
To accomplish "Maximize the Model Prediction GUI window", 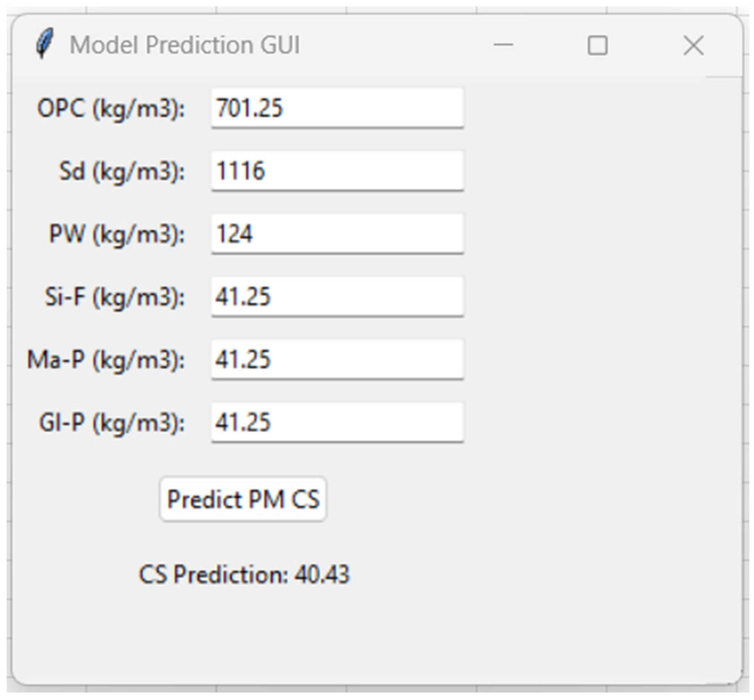I will (598, 45).
